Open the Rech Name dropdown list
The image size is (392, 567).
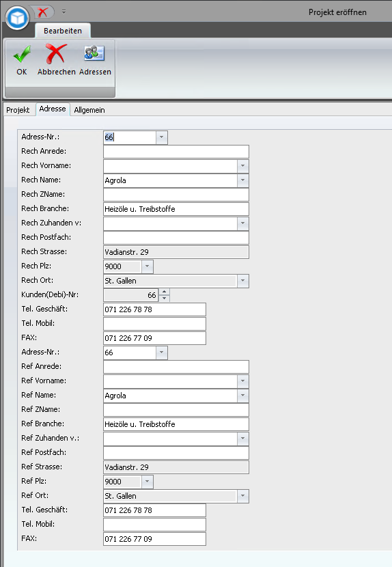click(242, 180)
